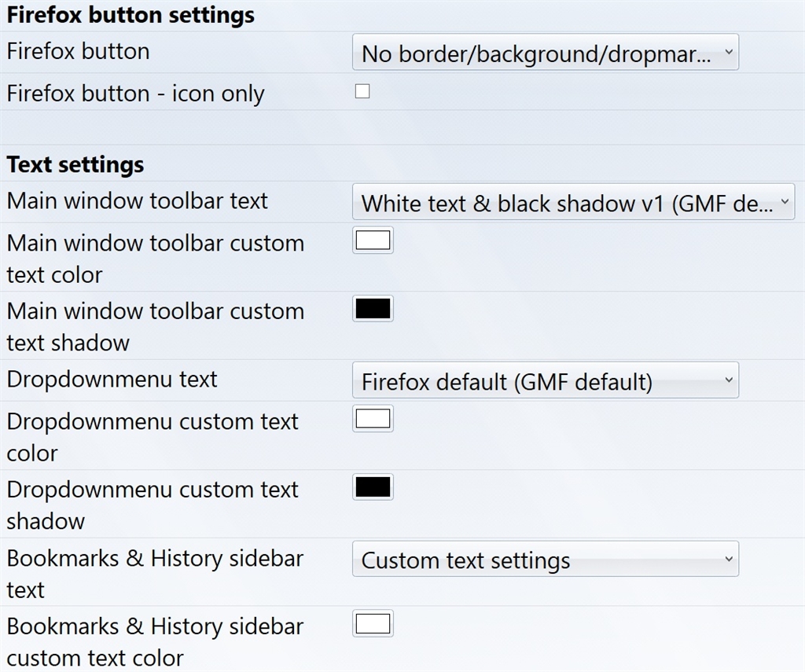Screen dimensions: 805x672
Task: Expand Bookmarks & History sidebar text dropdown
Action: (545, 559)
